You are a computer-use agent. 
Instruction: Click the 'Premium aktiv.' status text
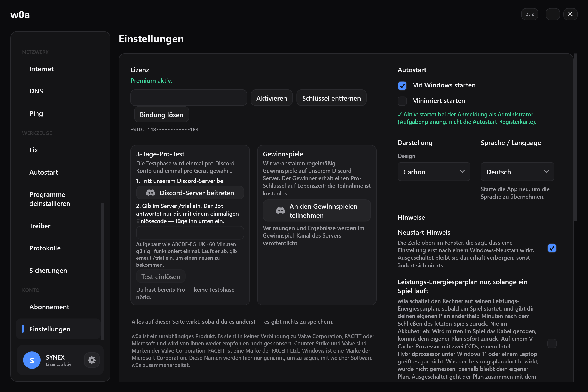(151, 81)
